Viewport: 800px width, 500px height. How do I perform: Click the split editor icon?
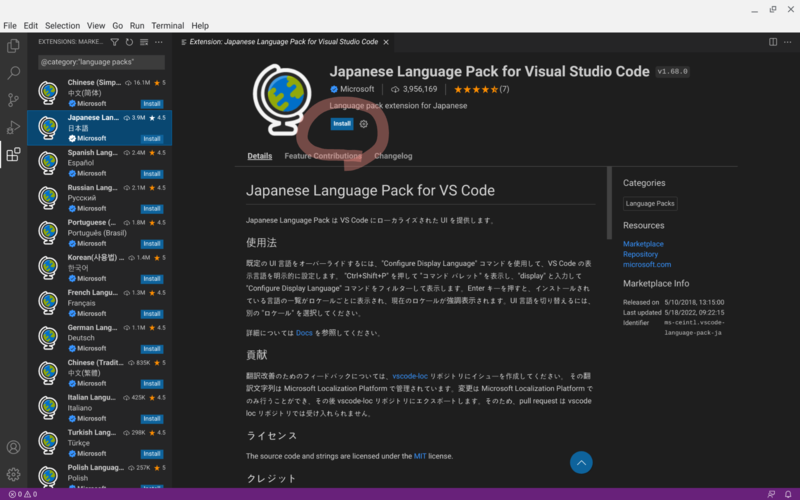[773, 42]
